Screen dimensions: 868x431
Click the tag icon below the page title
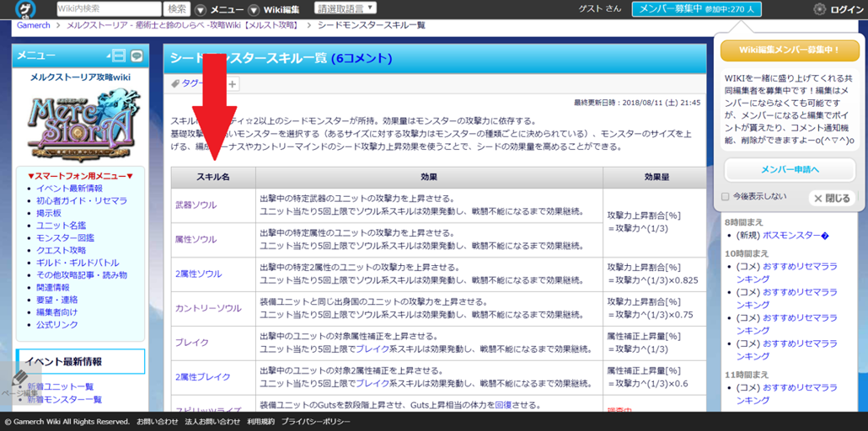click(x=175, y=84)
